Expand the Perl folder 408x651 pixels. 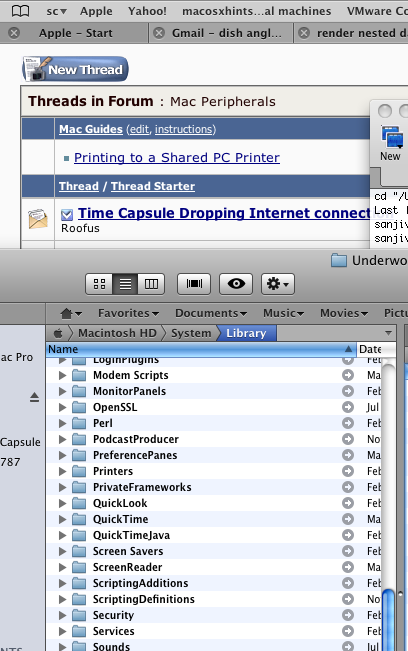(63, 423)
